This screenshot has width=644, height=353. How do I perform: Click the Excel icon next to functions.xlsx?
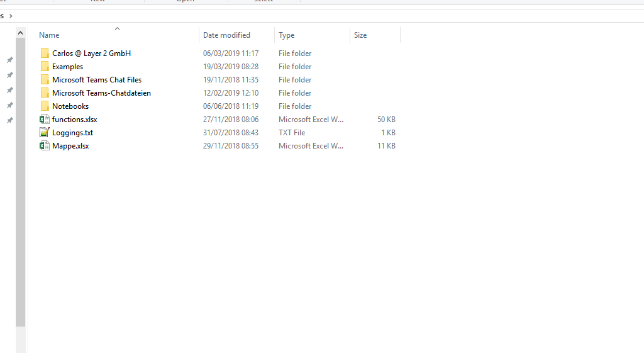click(45, 120)
